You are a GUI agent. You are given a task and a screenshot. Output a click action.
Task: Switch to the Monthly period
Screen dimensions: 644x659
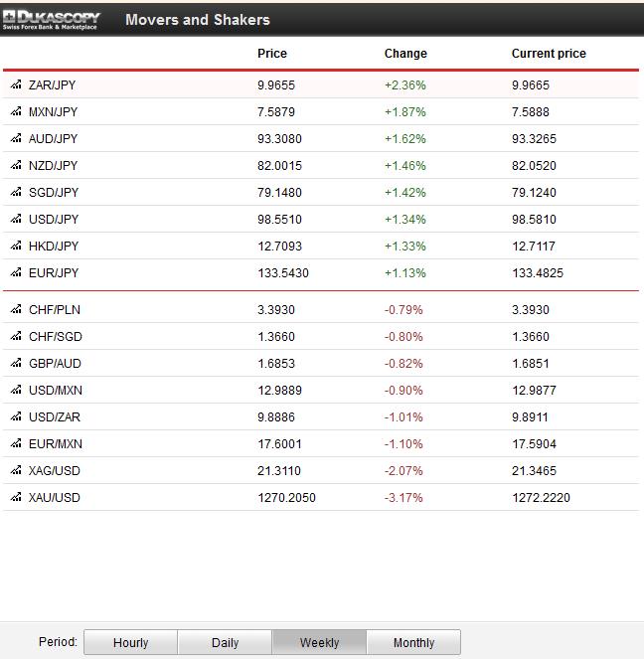tap(413, 643)
